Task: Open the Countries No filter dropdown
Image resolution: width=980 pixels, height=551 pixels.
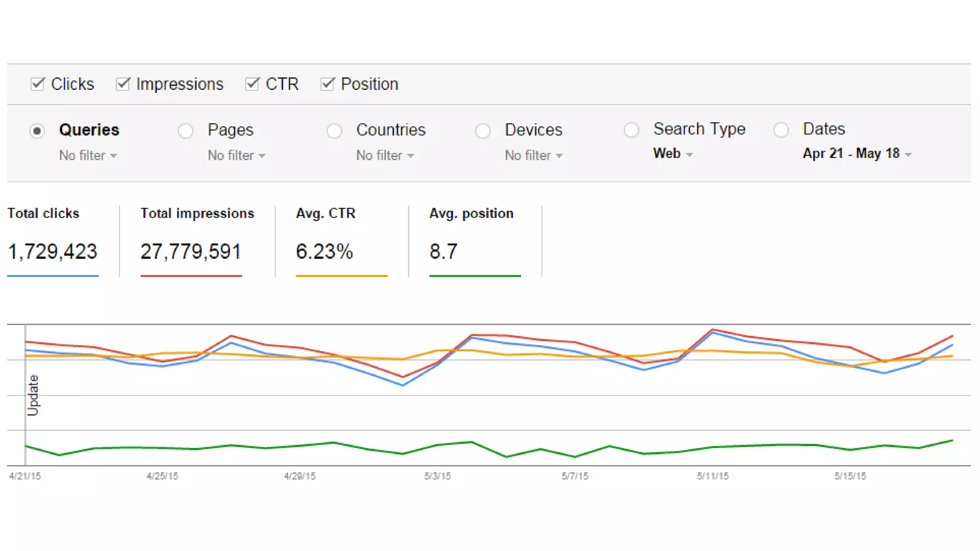Action: [x=385, y=155]
